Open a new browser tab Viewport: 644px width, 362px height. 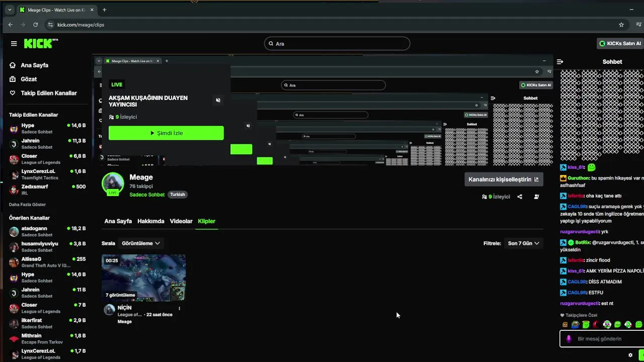pyautogui.click(x=104, y=10)
